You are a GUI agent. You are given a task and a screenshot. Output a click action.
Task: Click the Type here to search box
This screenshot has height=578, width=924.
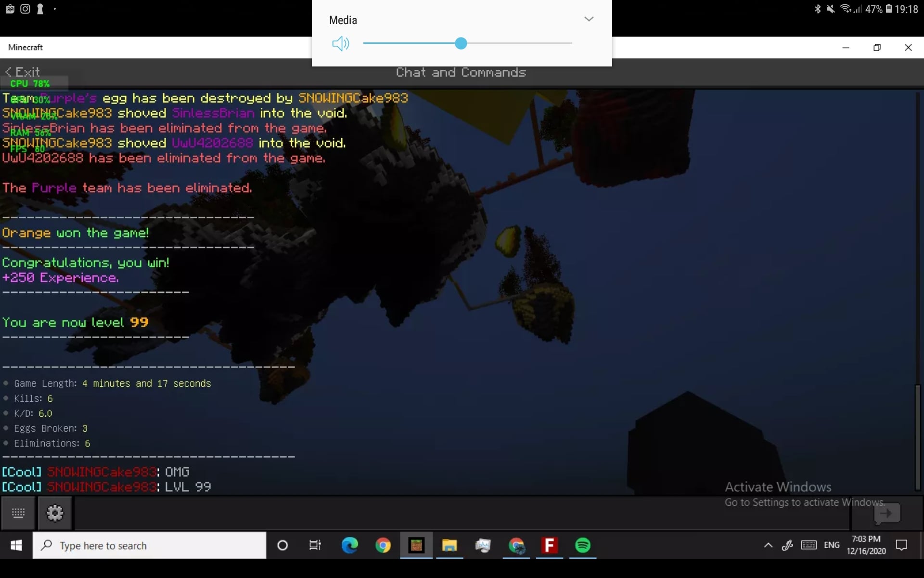click(149, 545)
